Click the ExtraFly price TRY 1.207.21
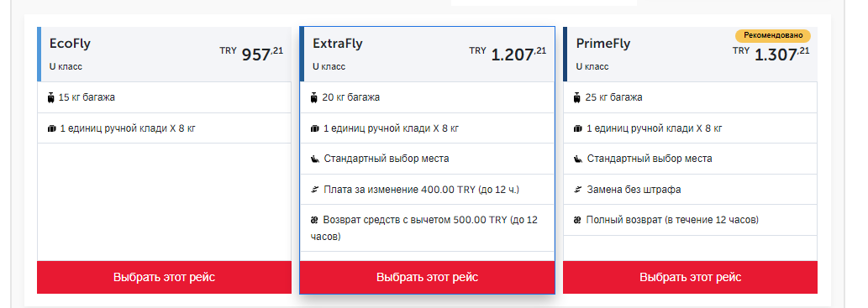 pyautogui.click(x=508, y=54)
